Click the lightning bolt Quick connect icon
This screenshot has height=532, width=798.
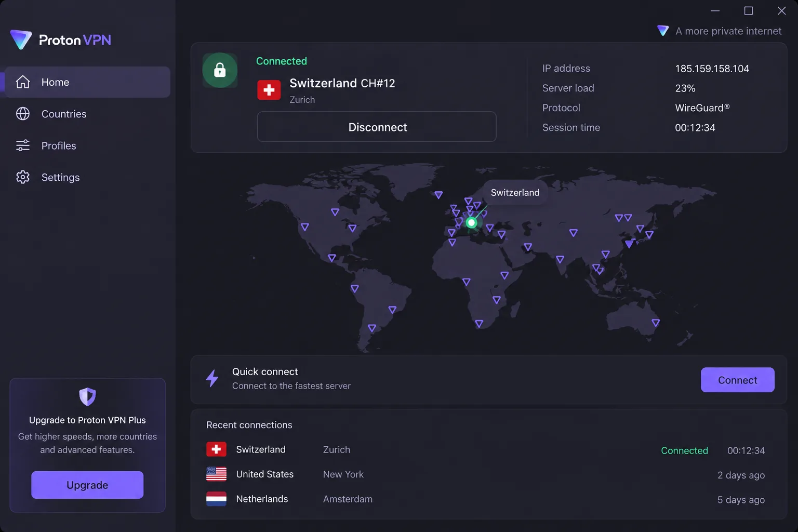(212, 378)
